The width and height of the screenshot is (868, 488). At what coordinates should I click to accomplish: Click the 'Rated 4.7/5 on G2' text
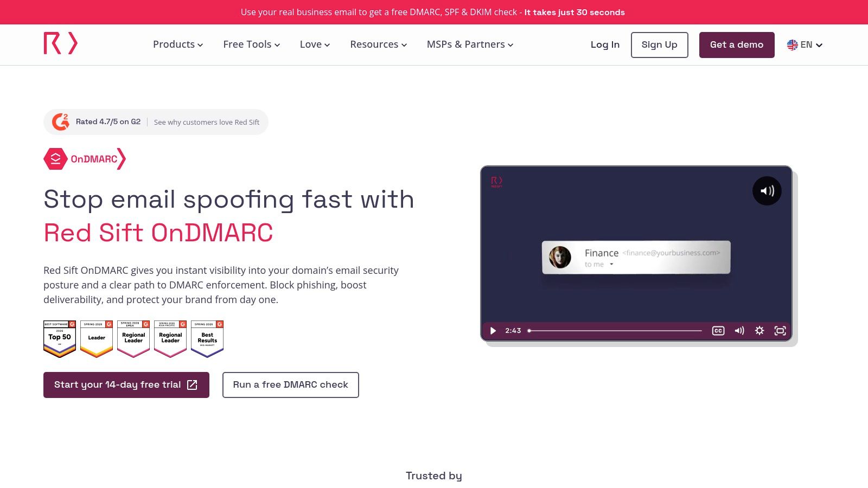click(x=108, y=121)
